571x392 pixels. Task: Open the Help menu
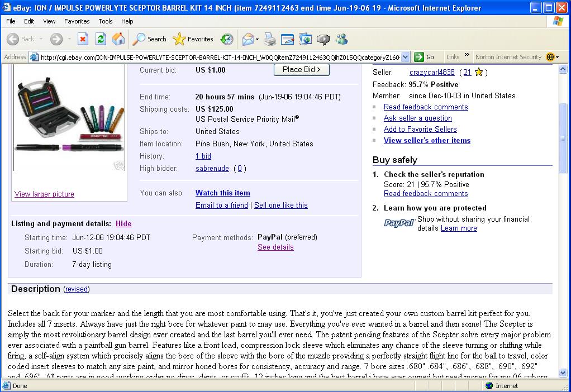127,21
